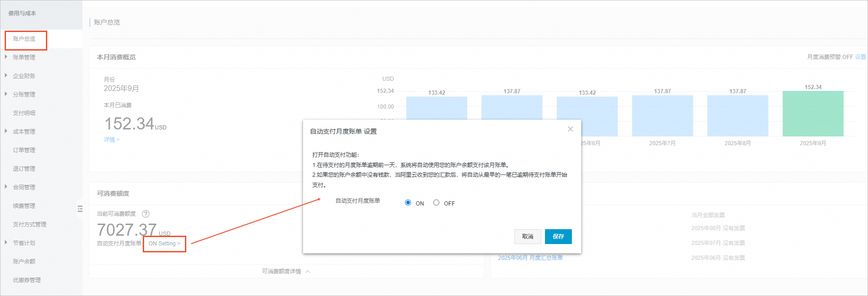Open 支付方式管理 in the sidebar

click(x=30, y=225)
